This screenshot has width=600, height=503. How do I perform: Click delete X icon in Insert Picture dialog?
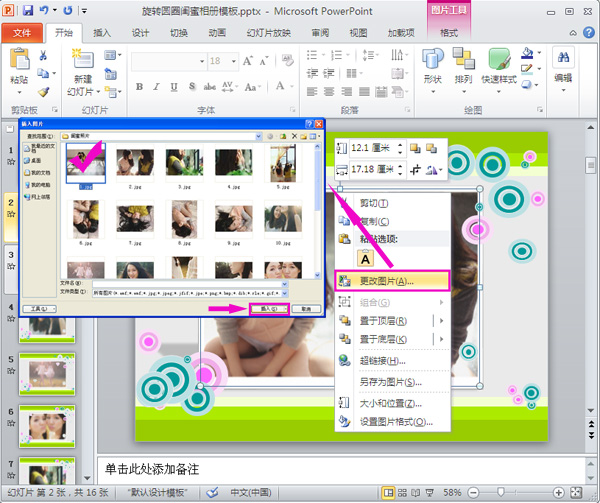point(294,136)
